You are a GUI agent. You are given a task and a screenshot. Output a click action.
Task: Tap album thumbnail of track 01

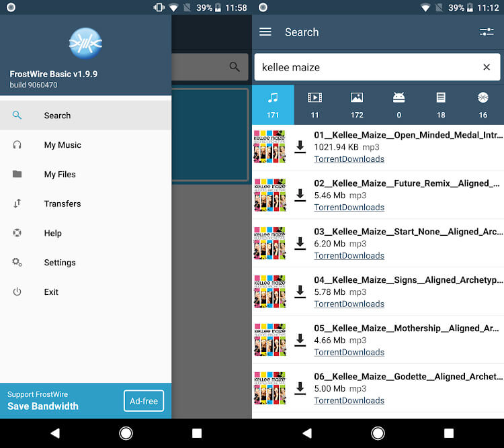(269, 146)
